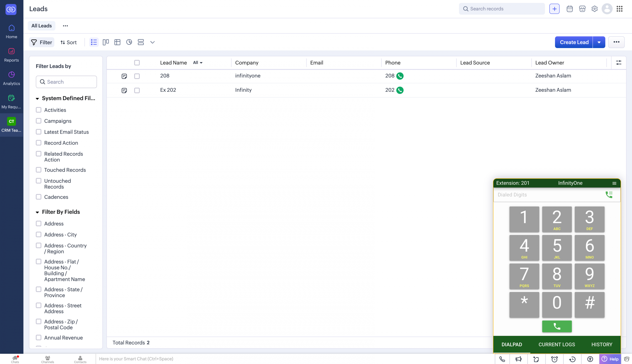Enable the Address - City checkbox
This screenshot has height=364, width=632.
(x=39, y=235)
